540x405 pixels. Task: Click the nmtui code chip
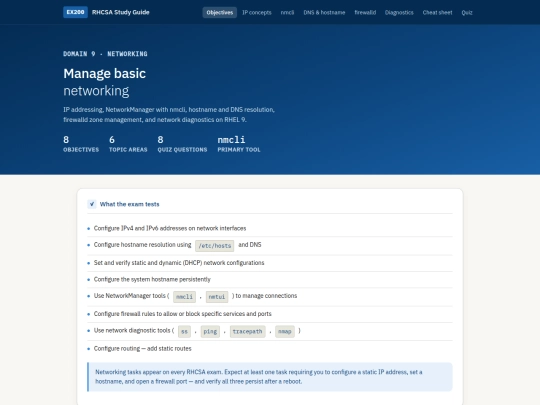pyautogui.click(x=217, y=297)
